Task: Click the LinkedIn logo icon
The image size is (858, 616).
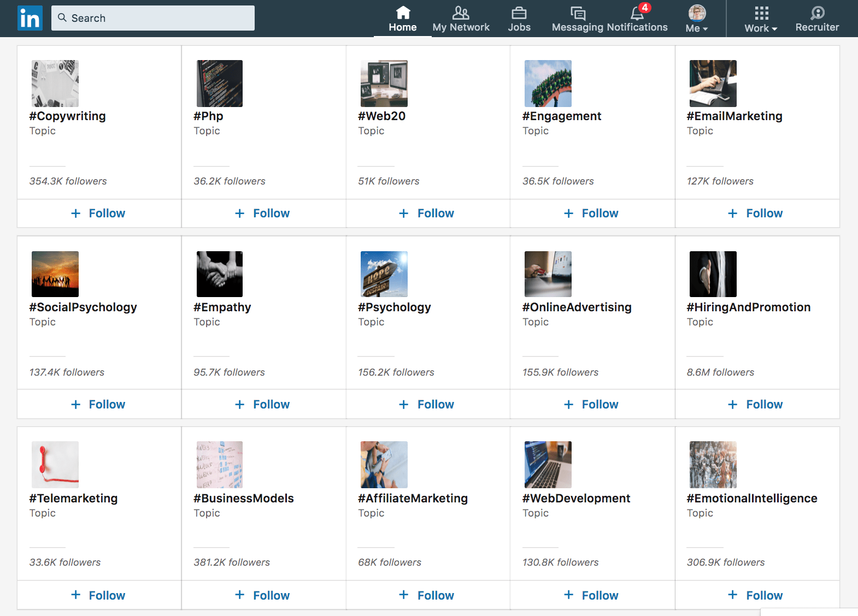Action: 30,18
